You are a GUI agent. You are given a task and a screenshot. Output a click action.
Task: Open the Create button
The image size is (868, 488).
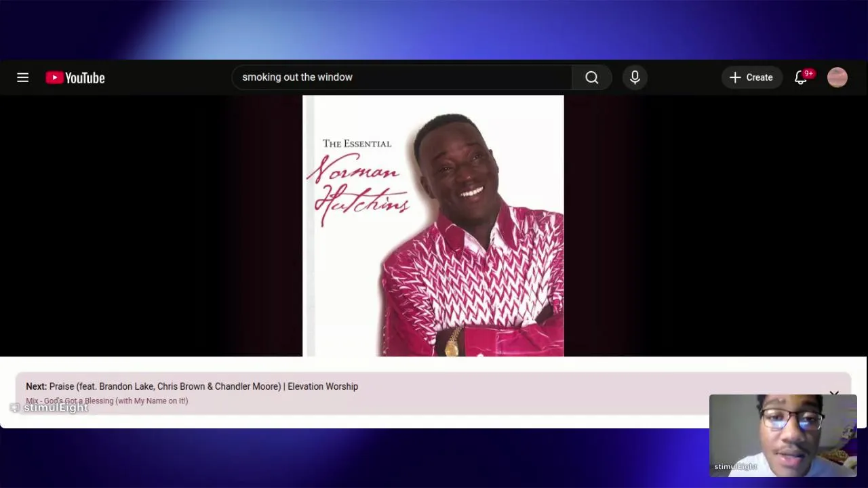pyautogui.click(x=751, y=78)
